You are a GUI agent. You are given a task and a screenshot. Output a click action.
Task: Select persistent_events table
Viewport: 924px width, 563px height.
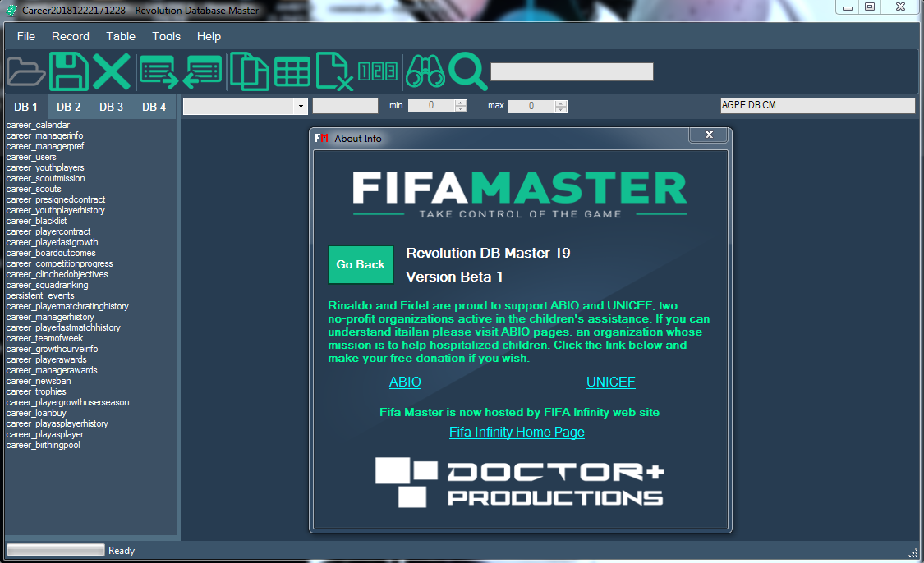[40, 295]
